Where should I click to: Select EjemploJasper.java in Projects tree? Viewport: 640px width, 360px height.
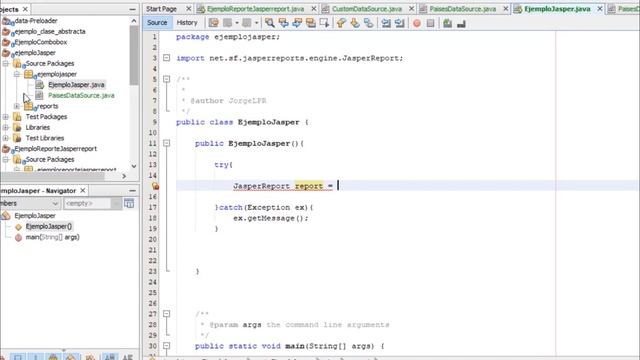click(76, 85)
